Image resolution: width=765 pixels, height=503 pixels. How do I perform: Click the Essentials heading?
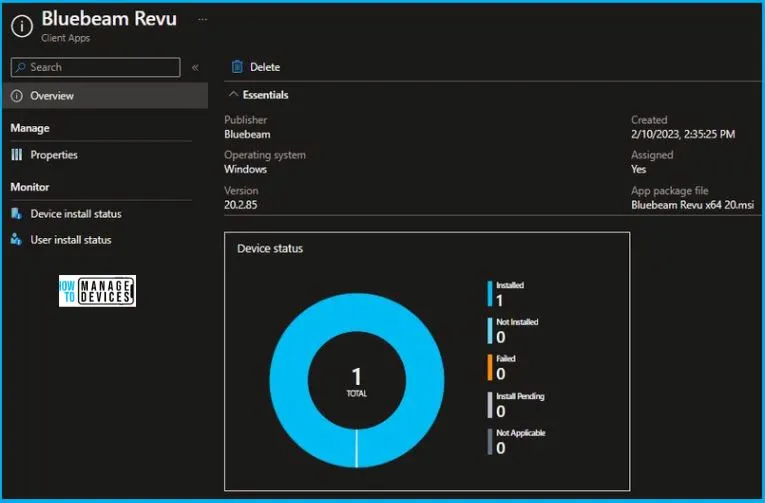[265, 95]
